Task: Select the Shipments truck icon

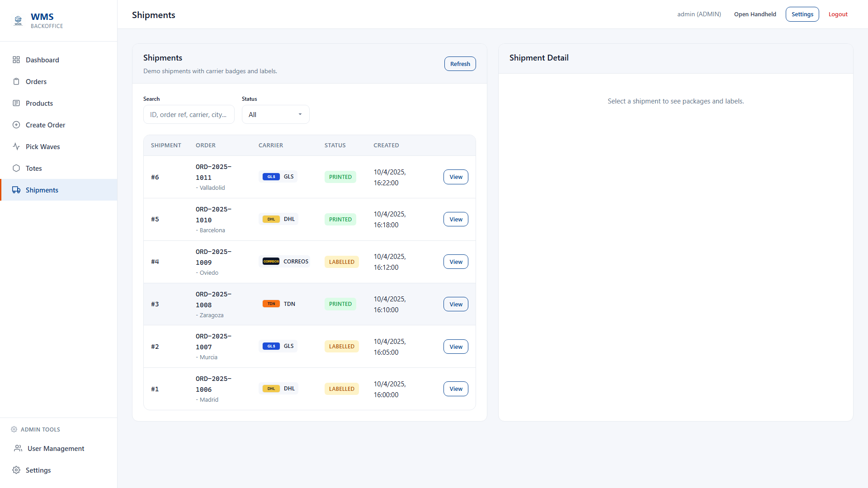Action: pyautogui.click(x=17, y=190)
